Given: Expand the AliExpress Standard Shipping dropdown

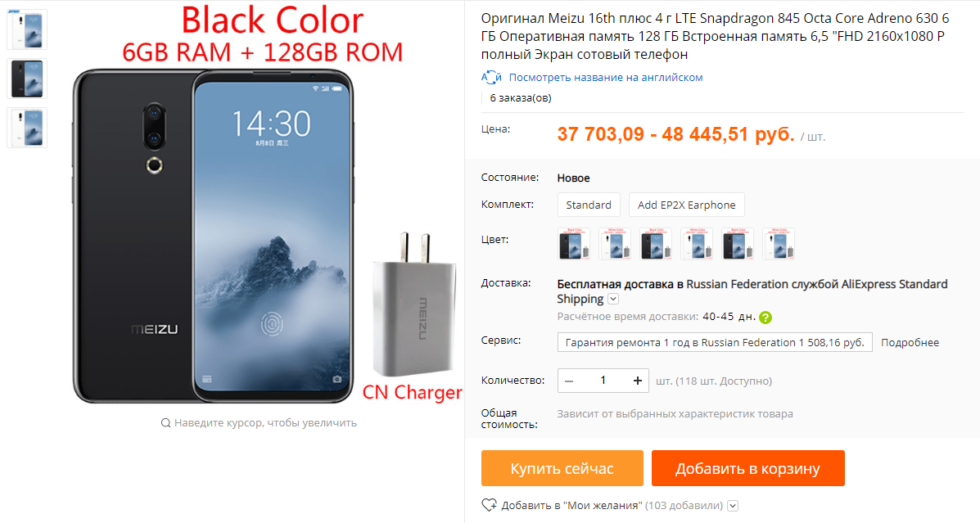Looking at the screenshot, I should [x=613, y=300].
